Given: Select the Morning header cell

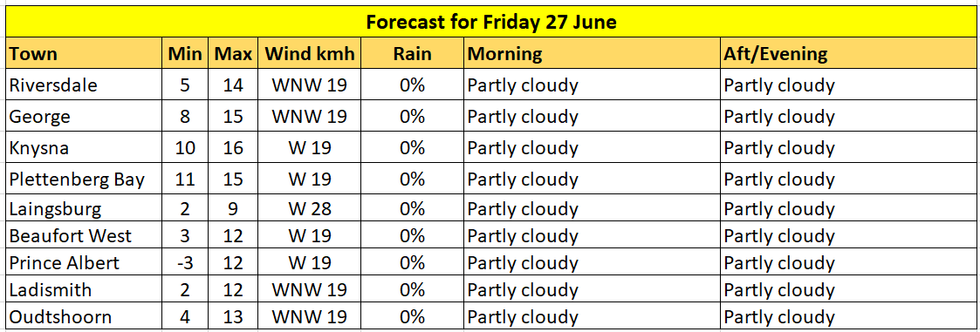Looking at the screenshot, I should (592, 54).
